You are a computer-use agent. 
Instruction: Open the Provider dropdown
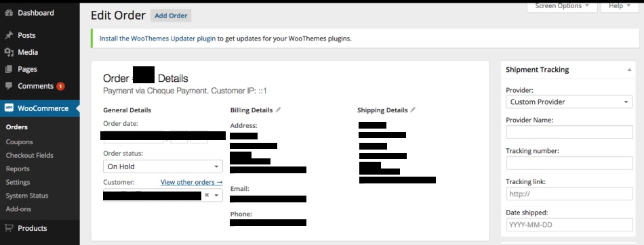coord(569,102)
